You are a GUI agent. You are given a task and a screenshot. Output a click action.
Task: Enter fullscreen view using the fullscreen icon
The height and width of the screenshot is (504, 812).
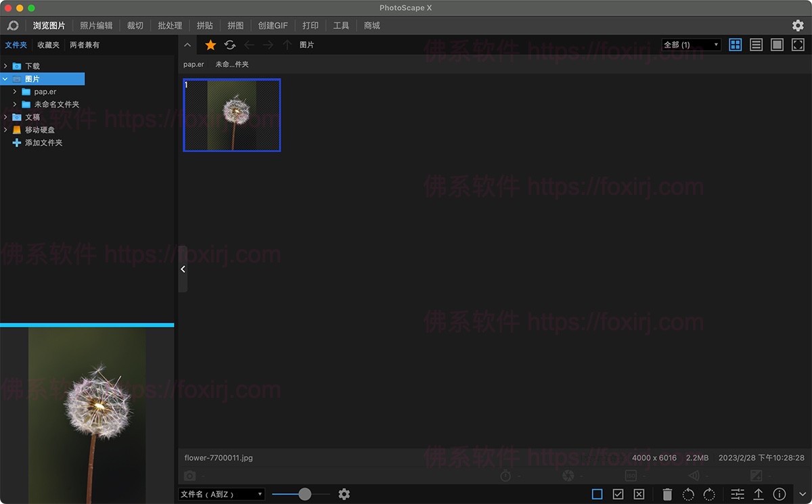click(798, 45)
